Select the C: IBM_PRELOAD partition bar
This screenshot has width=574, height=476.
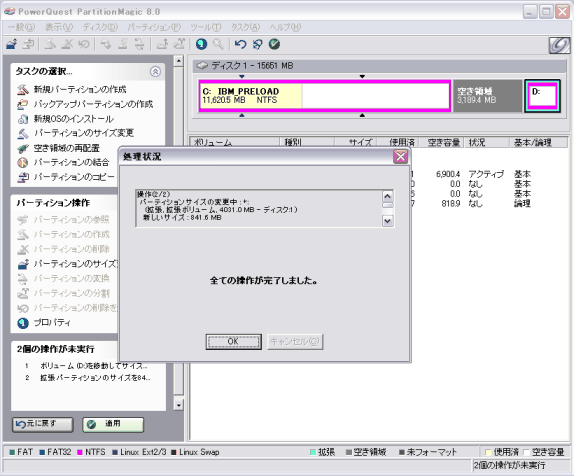(324, 96)
